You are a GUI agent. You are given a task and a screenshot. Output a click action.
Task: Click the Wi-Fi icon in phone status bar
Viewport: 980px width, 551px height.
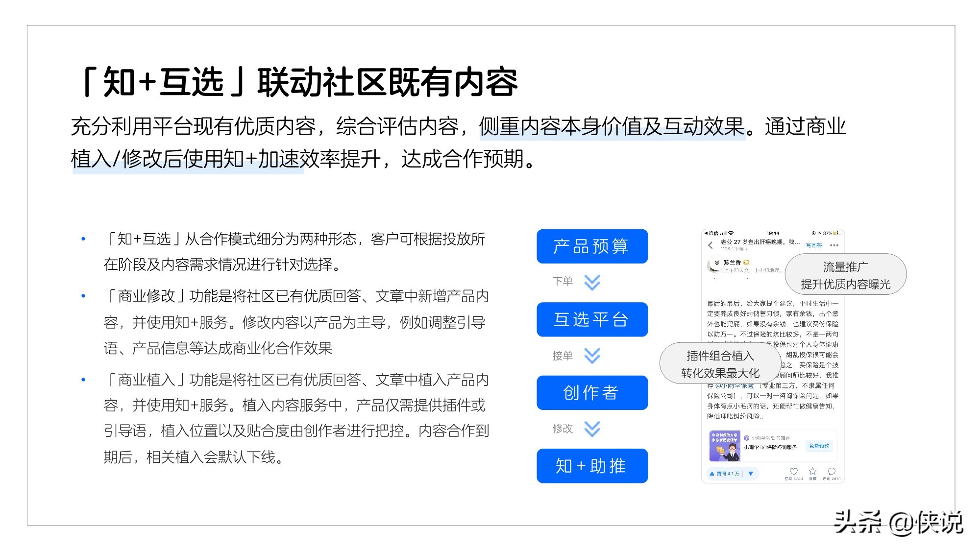point(731,233)
